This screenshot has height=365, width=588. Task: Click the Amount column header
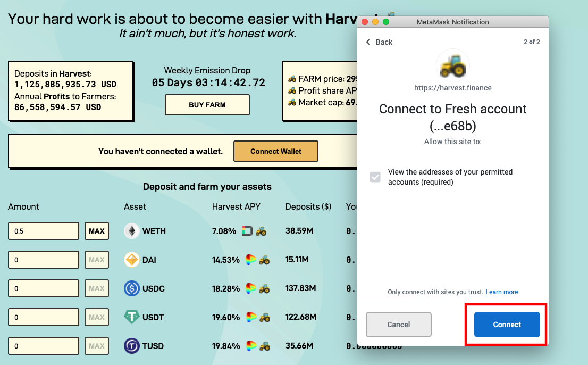[x=23, y=206]
